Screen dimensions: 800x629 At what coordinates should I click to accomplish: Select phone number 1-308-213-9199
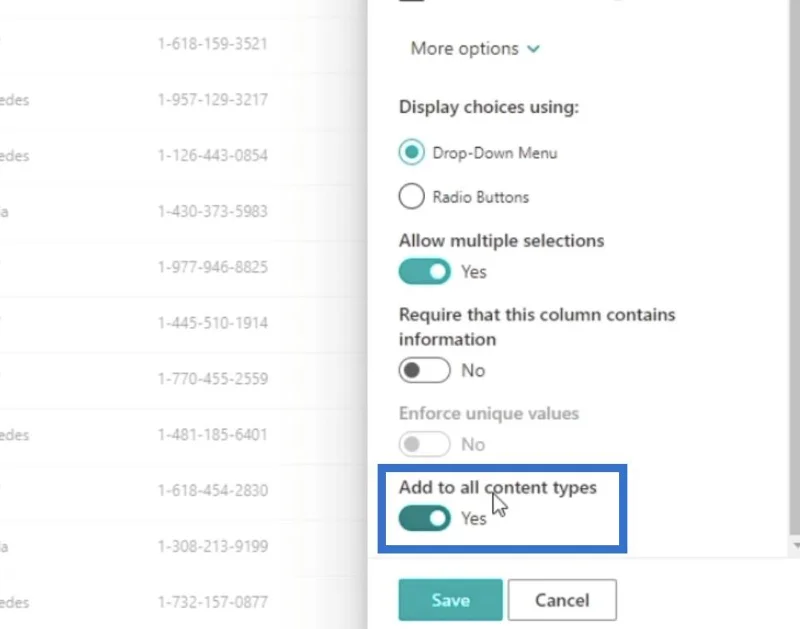[x=213, y=546]
